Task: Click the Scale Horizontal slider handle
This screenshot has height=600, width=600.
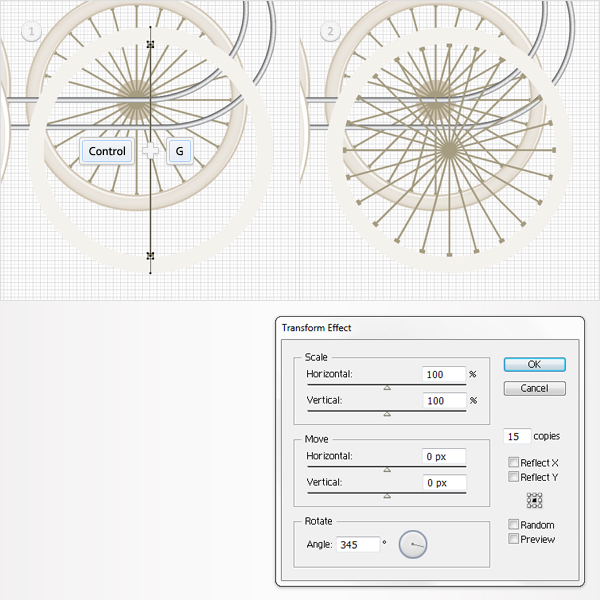Action: (387, 388)
